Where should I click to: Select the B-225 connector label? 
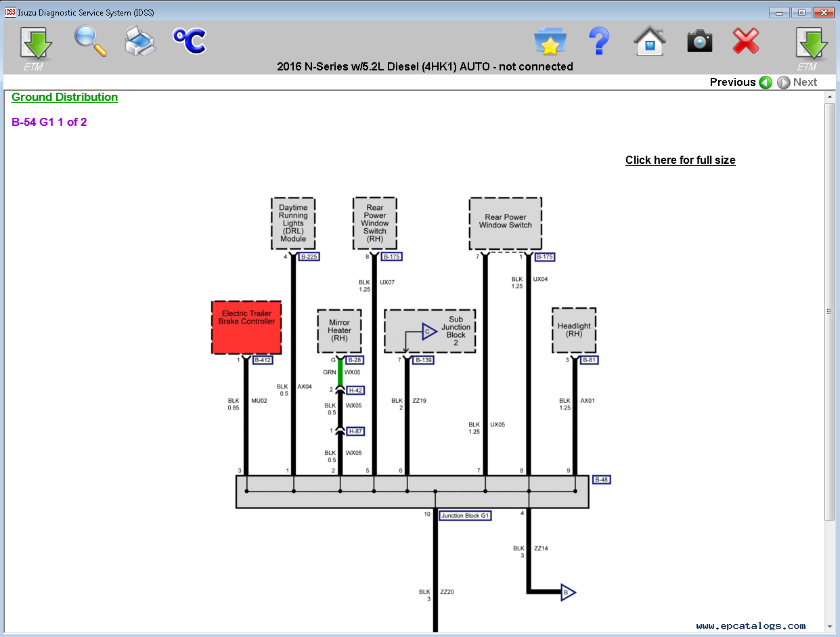pyautogui.click(x=309, y=257)
